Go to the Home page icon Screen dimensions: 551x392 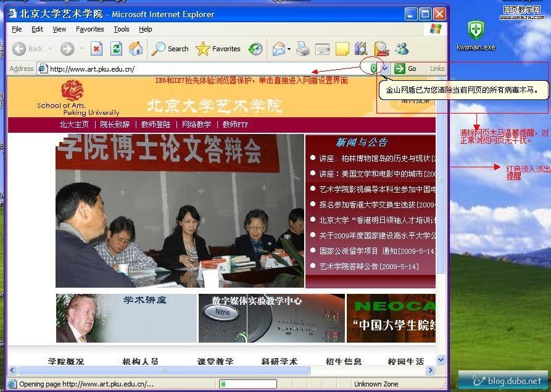click(x=136, y=49)
